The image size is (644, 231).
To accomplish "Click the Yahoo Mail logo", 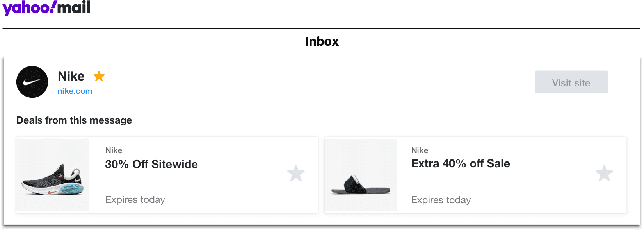I will click(46, 7).
